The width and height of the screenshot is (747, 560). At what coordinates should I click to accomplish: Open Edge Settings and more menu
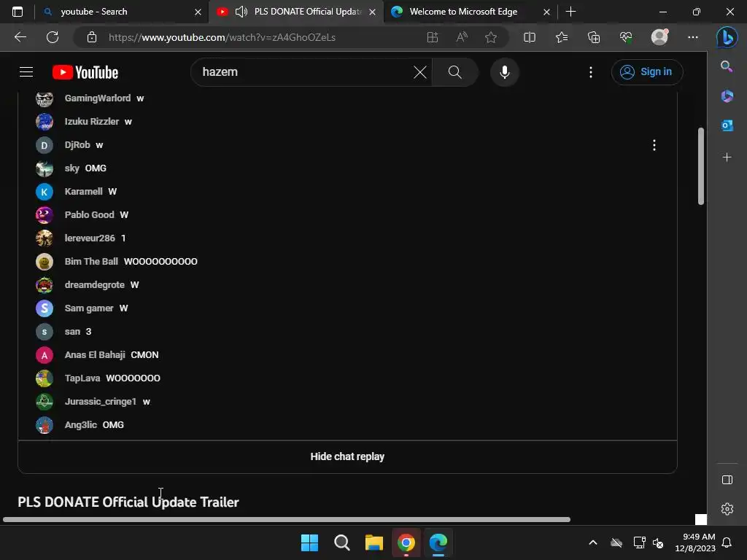click(x=693, y=37)
